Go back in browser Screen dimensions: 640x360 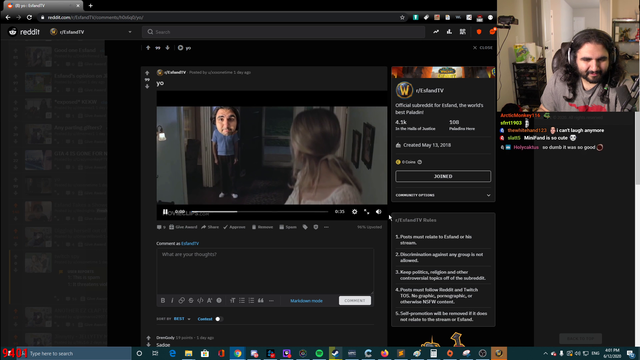tap(8, 17)
